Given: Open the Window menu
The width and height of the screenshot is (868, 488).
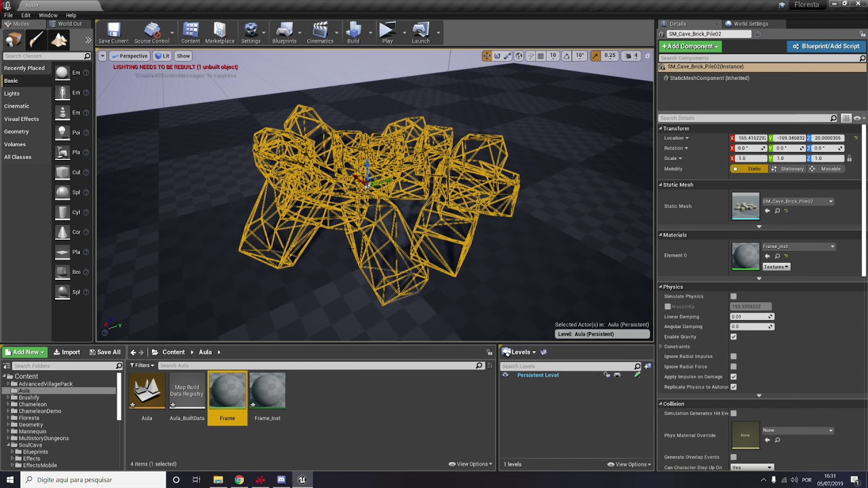Looking at the screenshot, I should 48,15.
